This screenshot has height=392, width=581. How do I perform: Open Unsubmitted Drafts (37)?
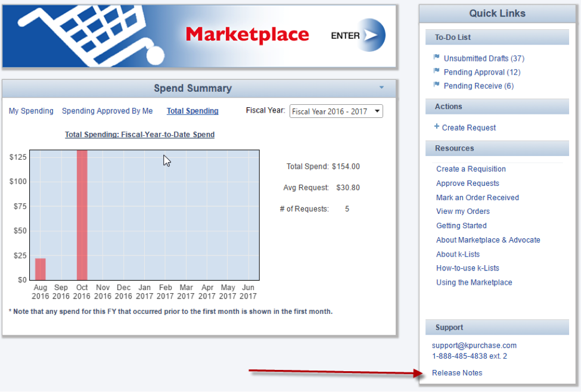coord(484,58)
